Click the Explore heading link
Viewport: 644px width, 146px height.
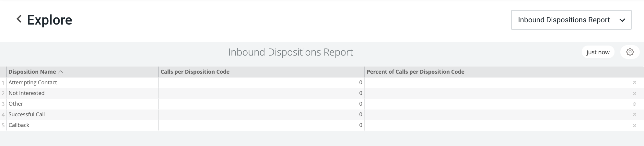pos(50,20)
